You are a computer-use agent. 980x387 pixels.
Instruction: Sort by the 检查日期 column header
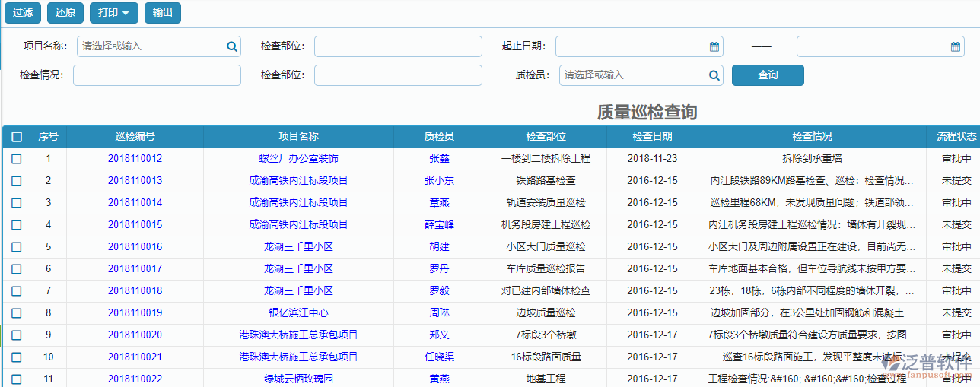[652, 137]
